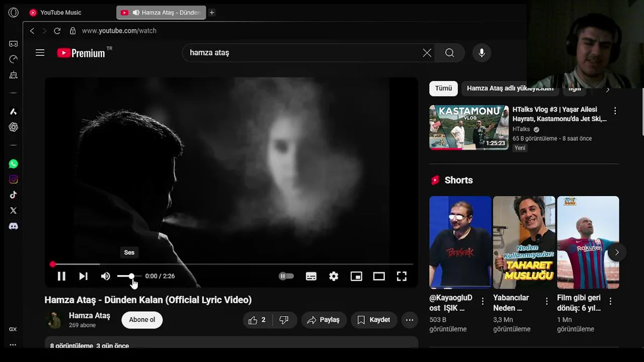This screenshot has width=644, height=362.
Task: Go forward in browser history
Action: tap(44, 31)
